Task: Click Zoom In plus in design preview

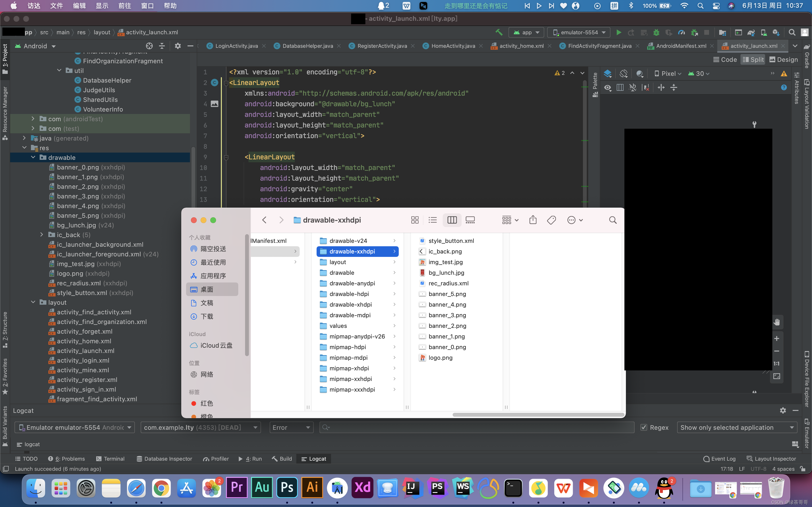Action: coord(776,339)
